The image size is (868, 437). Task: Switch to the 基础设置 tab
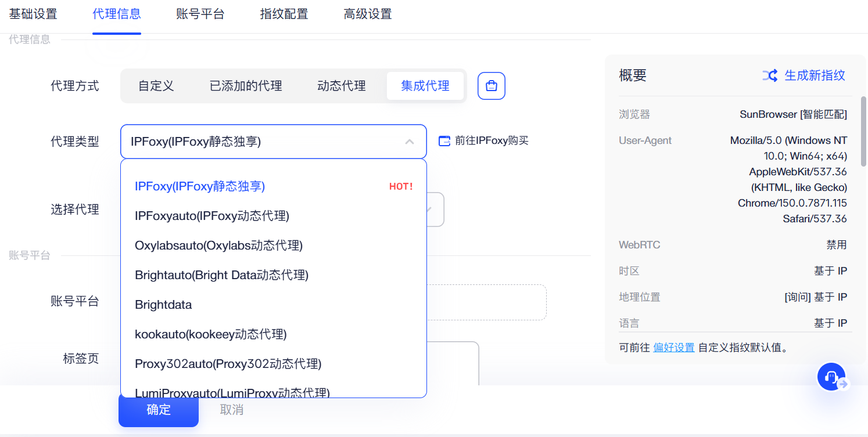coord(33,14)
